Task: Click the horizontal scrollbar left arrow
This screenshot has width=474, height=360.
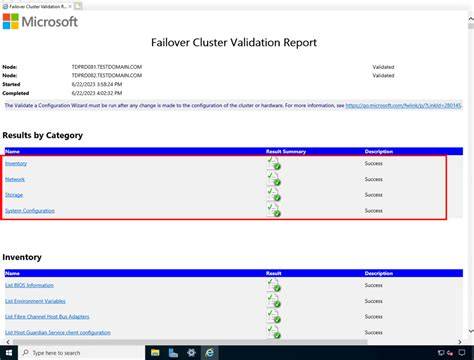Action: click(x=8, y=342)
